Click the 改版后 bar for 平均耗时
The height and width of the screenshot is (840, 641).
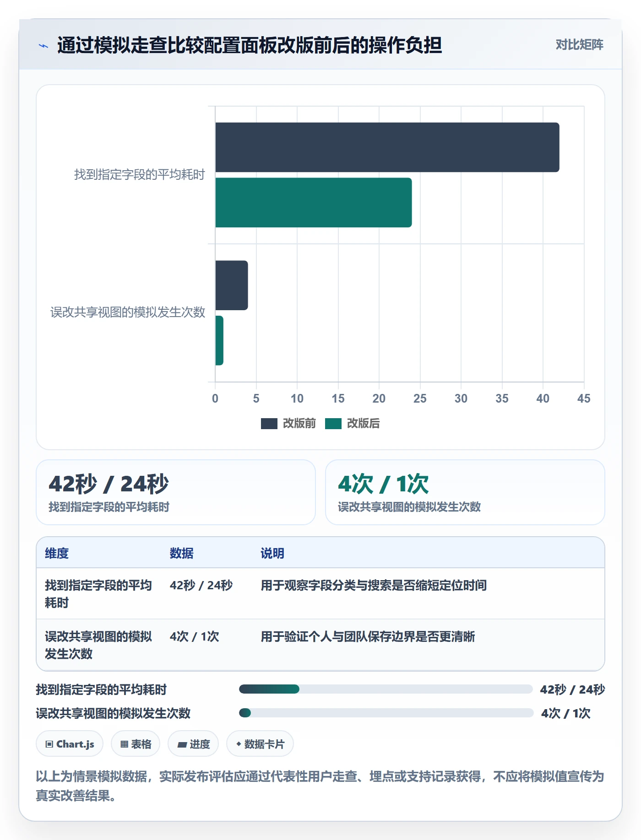pos(314,203)
